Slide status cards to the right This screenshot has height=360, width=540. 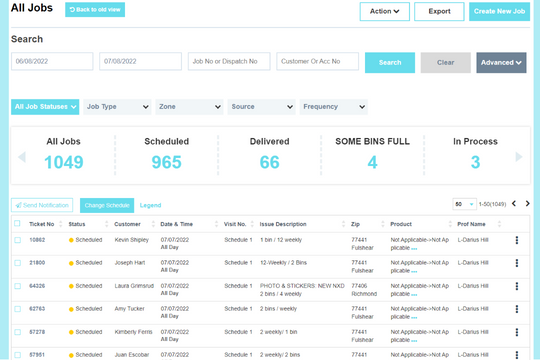coord(519,157)
